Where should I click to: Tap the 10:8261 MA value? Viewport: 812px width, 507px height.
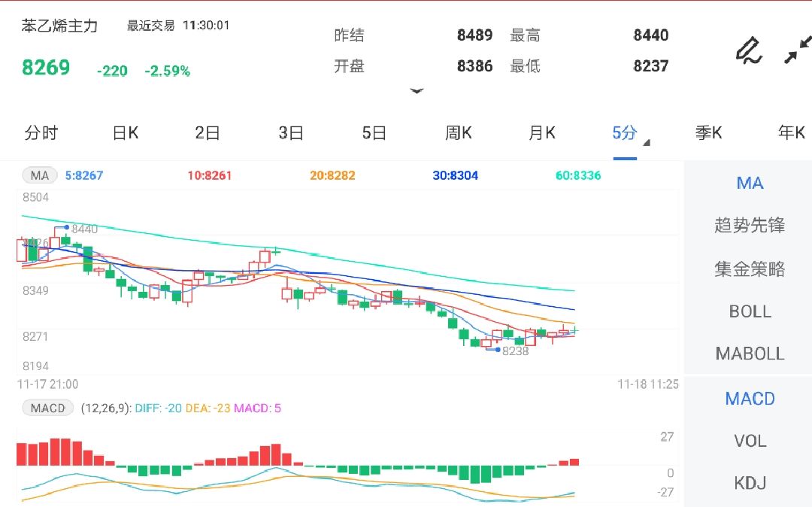click(x=209, y=175)
